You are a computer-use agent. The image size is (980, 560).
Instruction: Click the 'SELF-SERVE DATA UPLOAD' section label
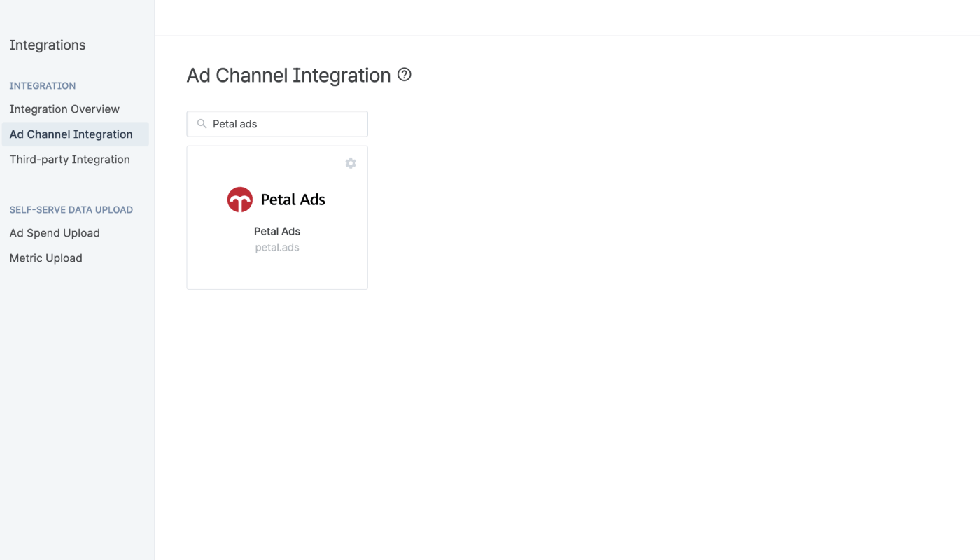(x=71, y=210)
